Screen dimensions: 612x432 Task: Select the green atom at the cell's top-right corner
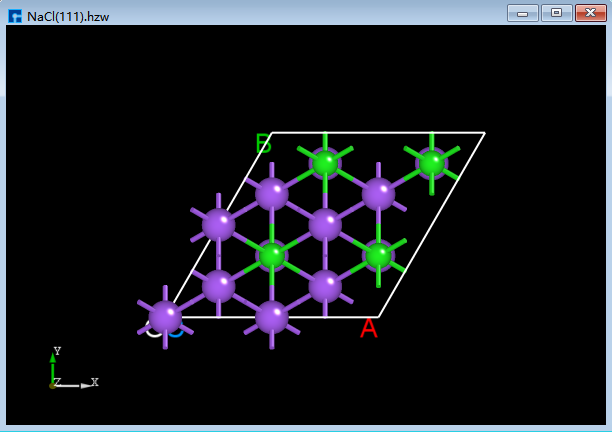pyautogui.click(x=432, y=163)
